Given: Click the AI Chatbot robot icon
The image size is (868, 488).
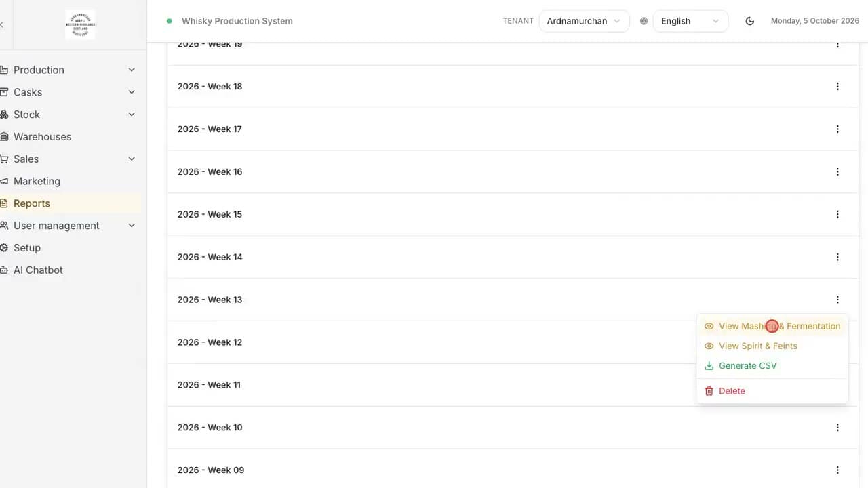Looking at the screenshot, I should (3, 270).
